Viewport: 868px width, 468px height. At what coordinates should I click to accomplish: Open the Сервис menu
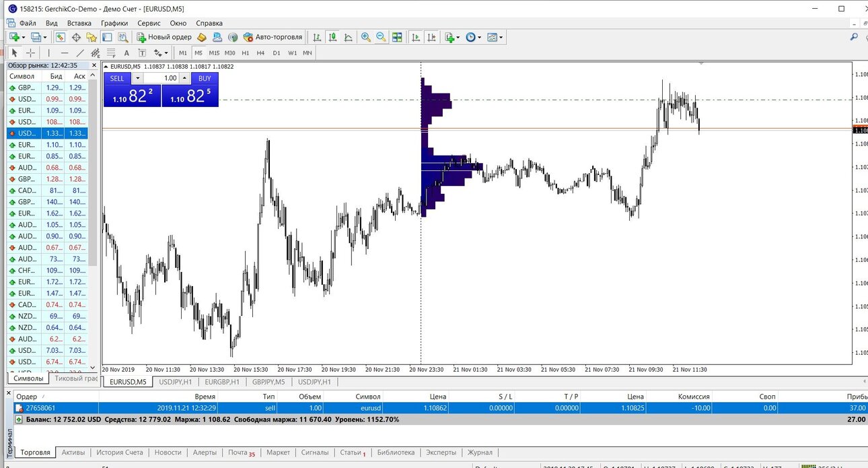(149, 23)
